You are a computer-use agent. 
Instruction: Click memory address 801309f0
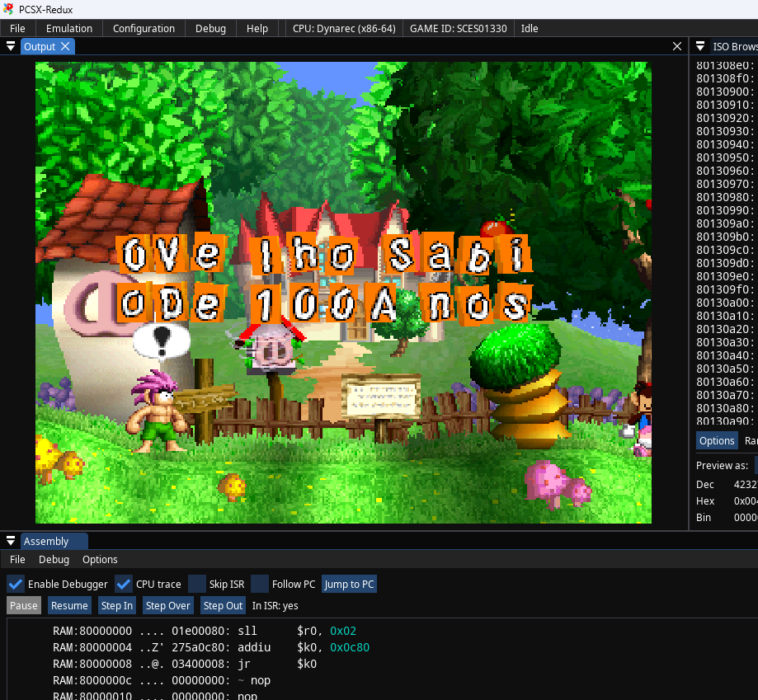[x=725, y=290]
